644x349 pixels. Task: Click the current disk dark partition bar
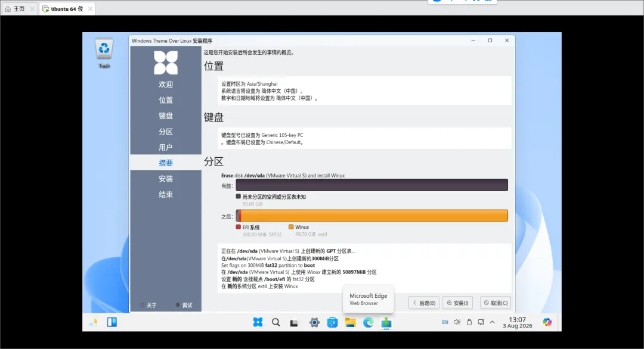pos(371,185)
